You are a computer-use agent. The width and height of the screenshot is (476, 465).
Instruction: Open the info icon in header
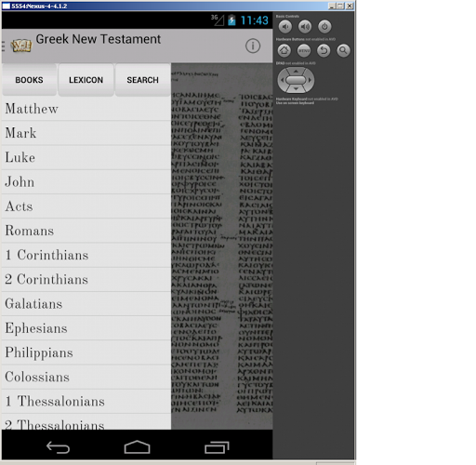pyautogui.click(x=253, y=46)
